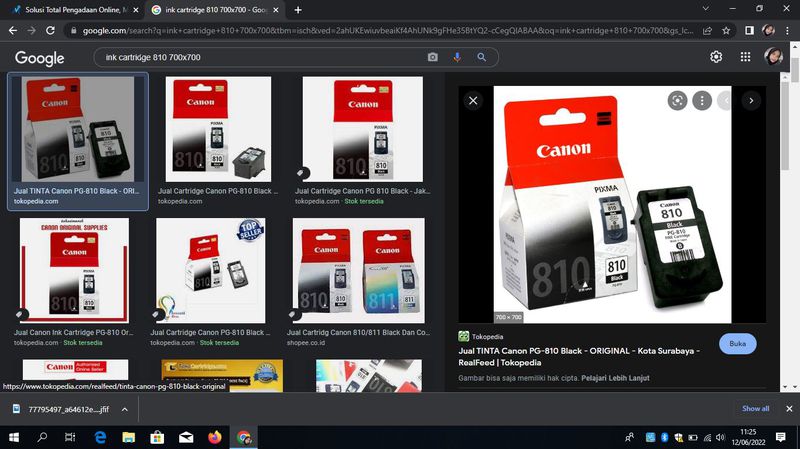Image resolution: width=800 pixels, height=449 pixels.
Task: Go forward with the browser forward arrow
Action: [32, 31]
